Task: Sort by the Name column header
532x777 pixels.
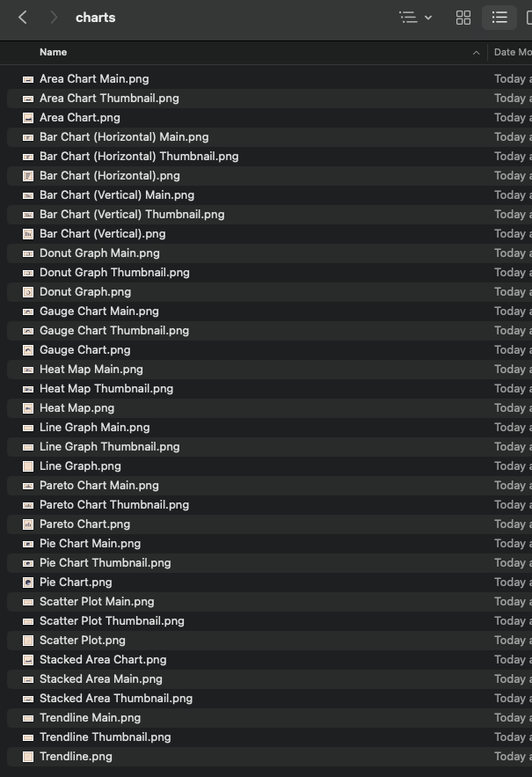Action: coord(53,52)
